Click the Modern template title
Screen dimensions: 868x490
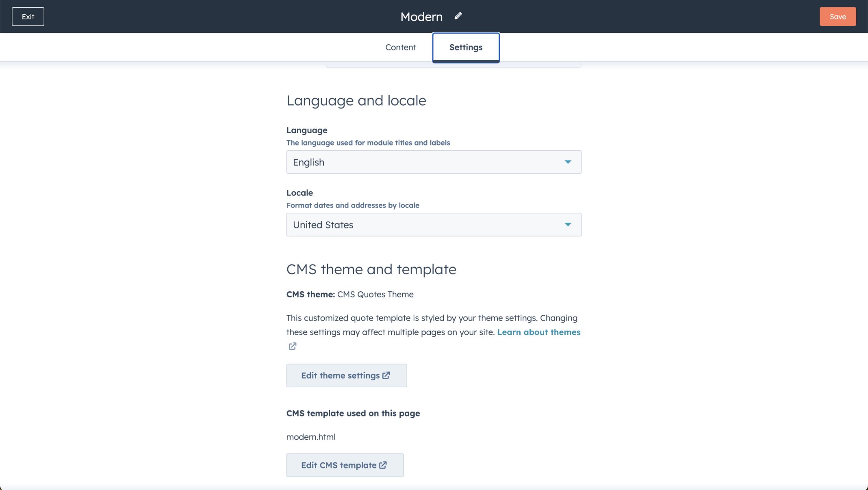coord(421,17)
